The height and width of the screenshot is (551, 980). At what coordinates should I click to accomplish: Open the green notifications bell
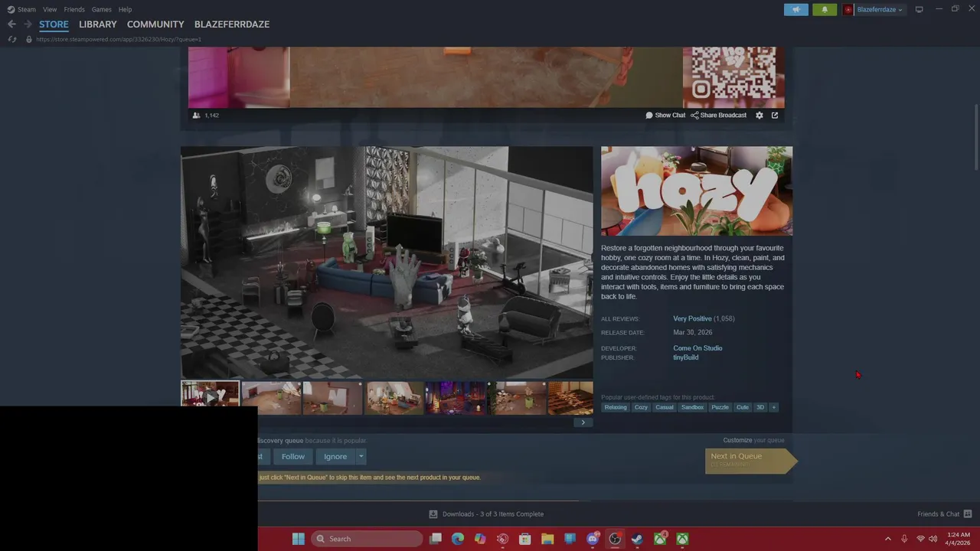tap(825, 9)
